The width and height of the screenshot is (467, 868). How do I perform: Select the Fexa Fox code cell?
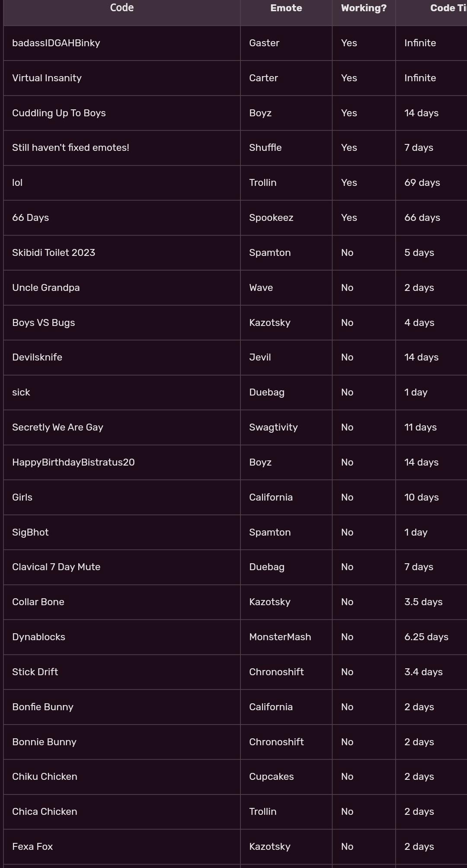tap(32, 846)
